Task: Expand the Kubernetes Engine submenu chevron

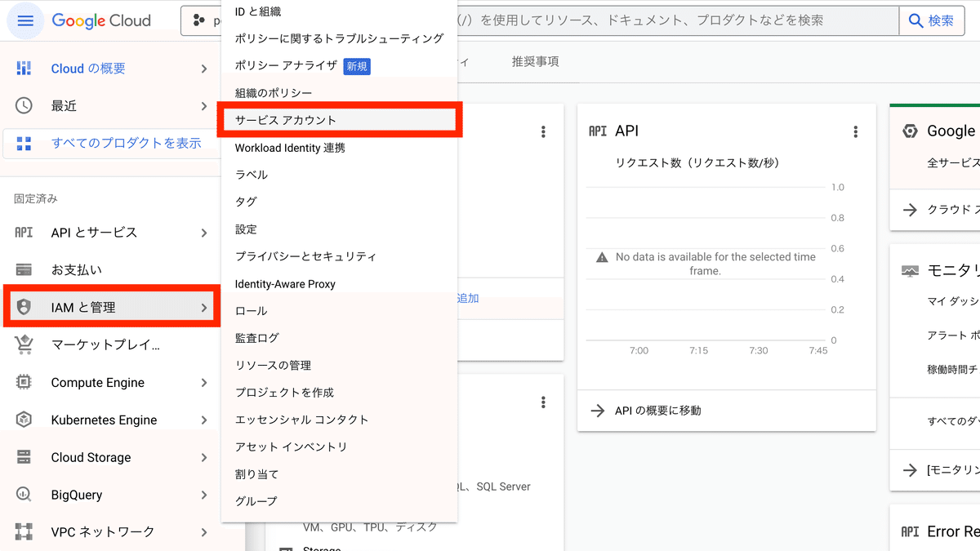Action: click(204, 420)
